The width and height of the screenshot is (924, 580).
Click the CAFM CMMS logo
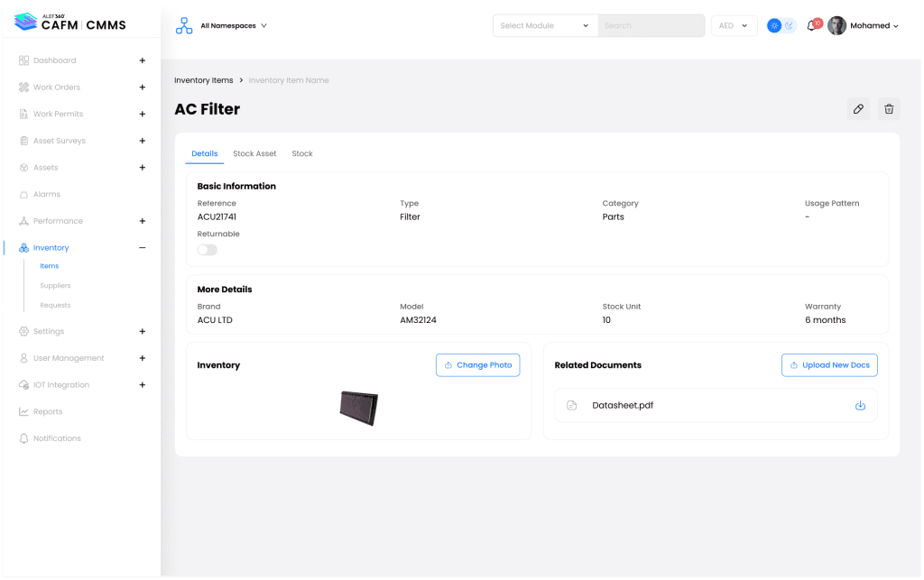pyautogui.click(x=70, y=23)
